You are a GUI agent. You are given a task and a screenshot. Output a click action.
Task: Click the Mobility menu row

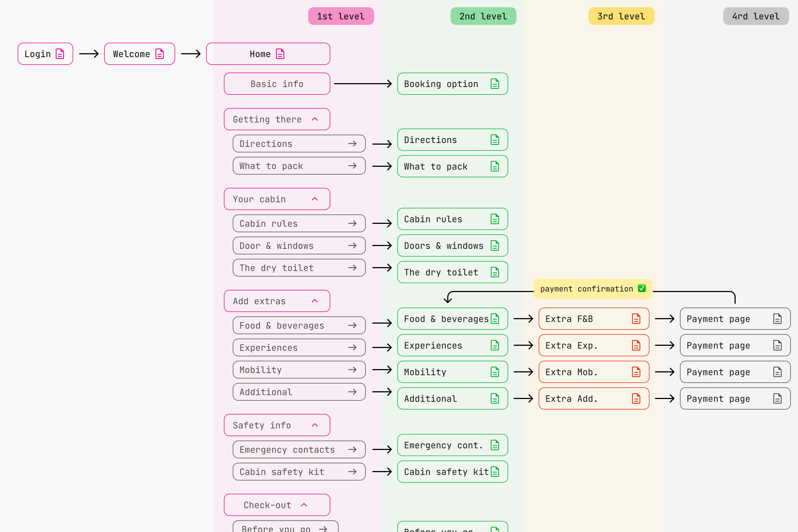coord(299,370)
